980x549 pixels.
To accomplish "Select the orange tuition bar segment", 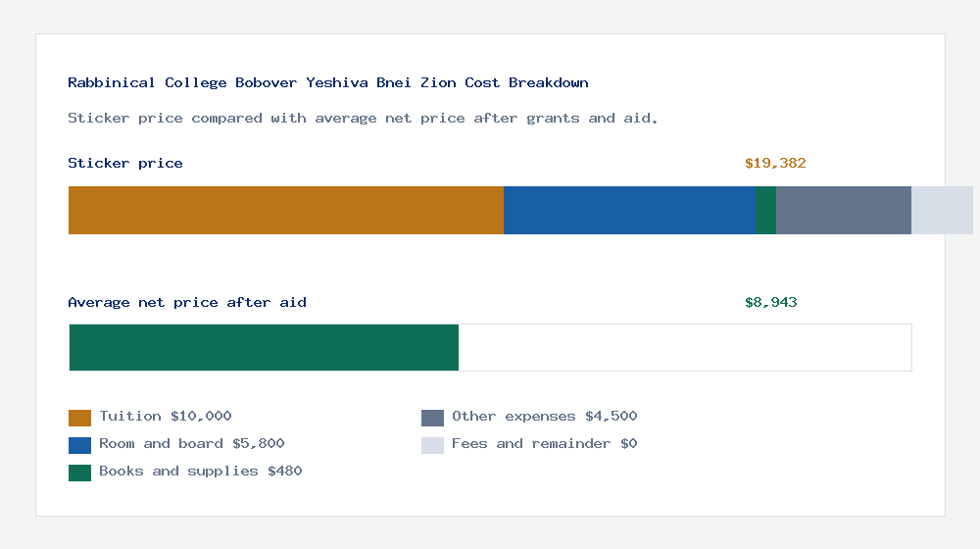I will click(x=286, y=210).
